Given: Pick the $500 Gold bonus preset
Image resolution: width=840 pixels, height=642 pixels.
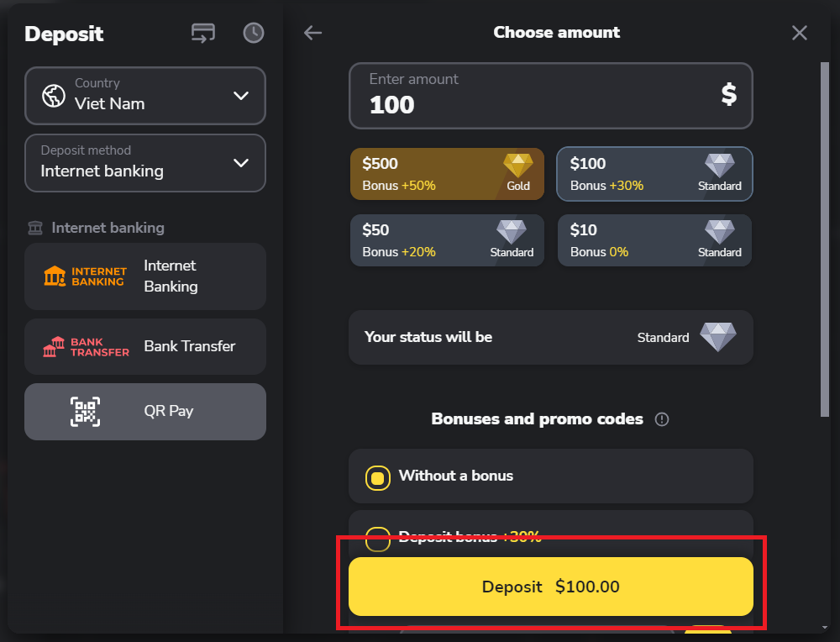Looking at the screenshot, I should click(x=447, y=174).
